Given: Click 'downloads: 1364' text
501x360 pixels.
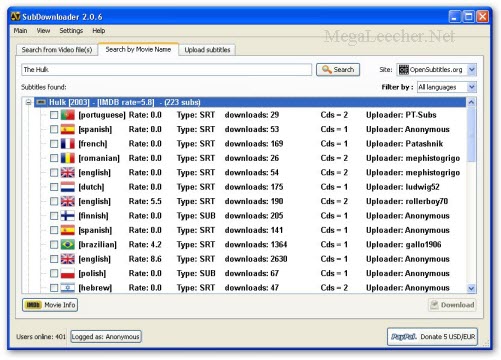Looking at the screenshot, I should (256, 245).
